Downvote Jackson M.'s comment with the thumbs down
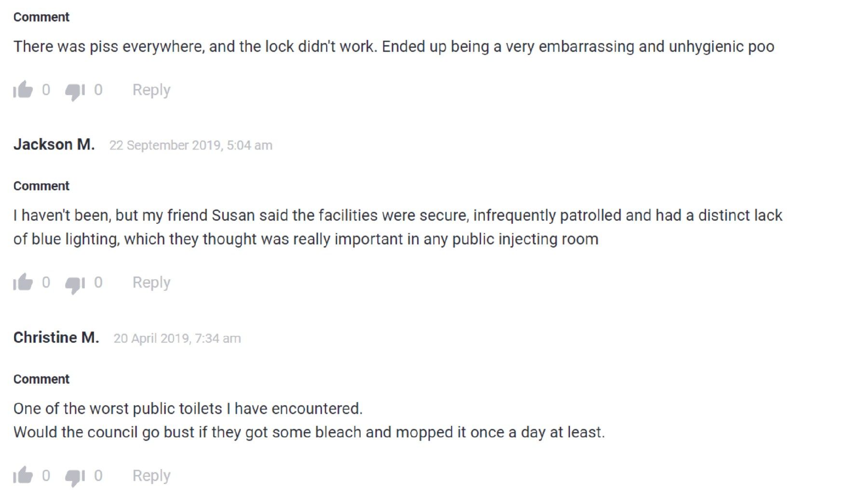The width and height of the screenshot is (868, 491). (x=73, y=282)
